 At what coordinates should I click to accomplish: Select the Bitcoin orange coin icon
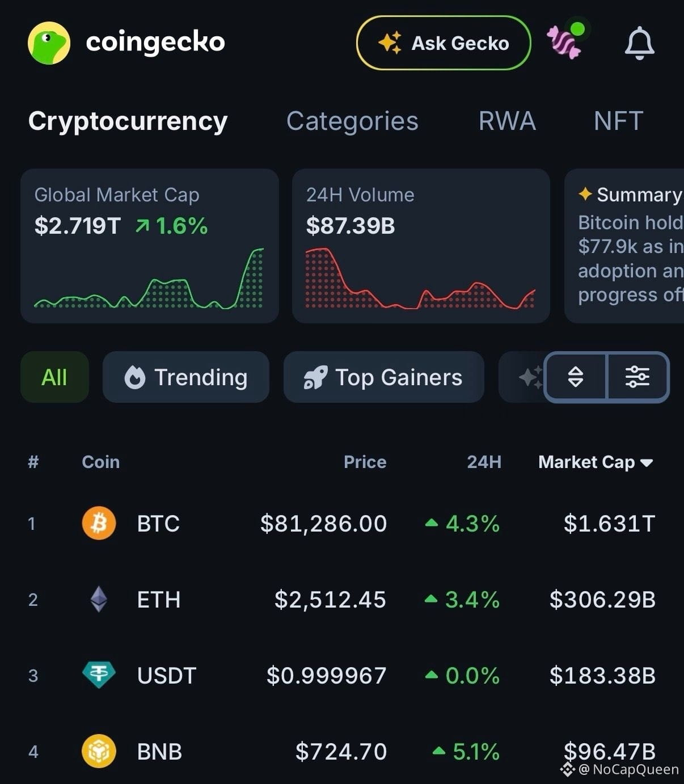[99, 523]
